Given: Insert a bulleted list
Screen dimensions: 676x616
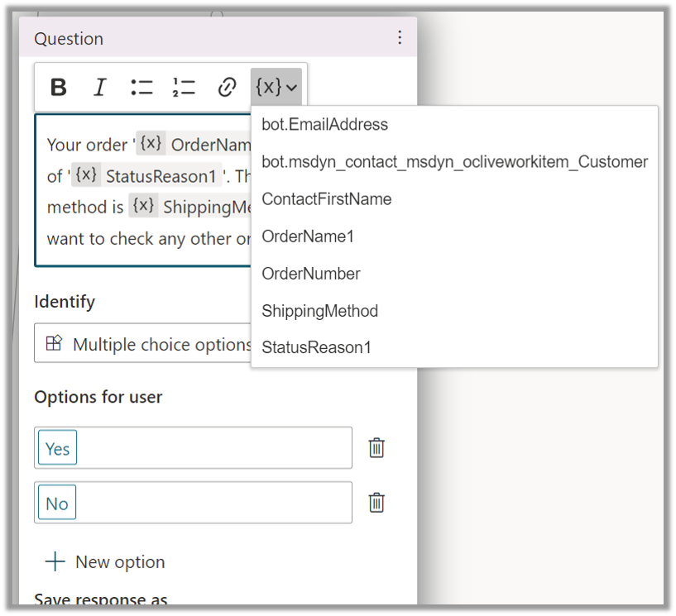Looking at the screenshot, I should [141, 87].
